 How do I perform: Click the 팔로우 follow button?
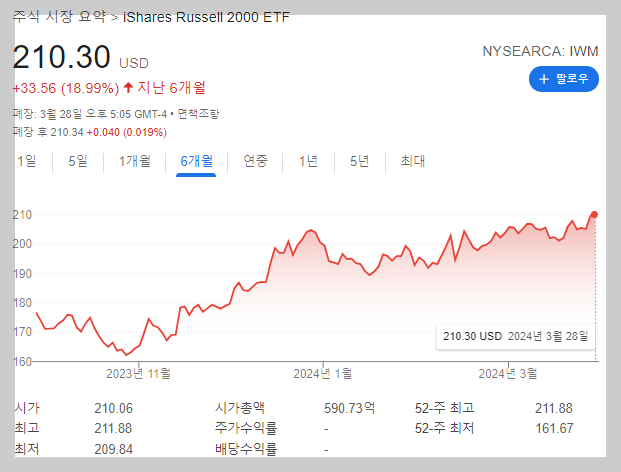(x=564, y=79)
